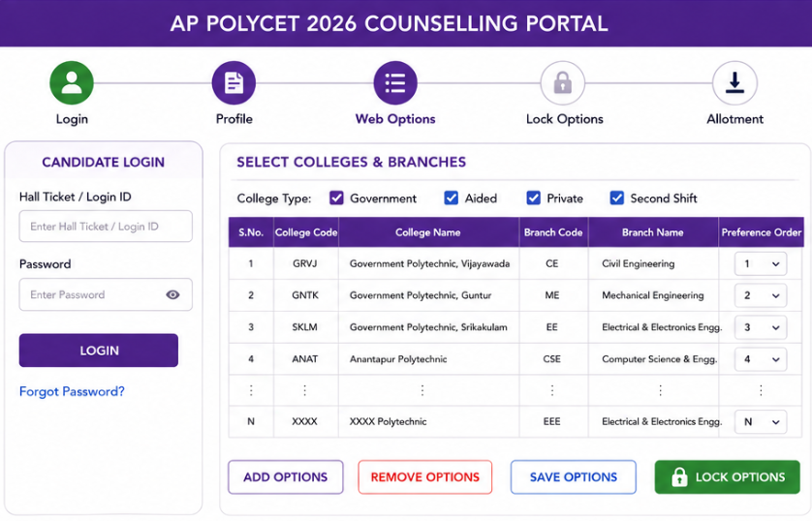Focus the Hall Ticket / Login ID field
Viewport: 812px width, 521px height.
[x=106, y=226]
